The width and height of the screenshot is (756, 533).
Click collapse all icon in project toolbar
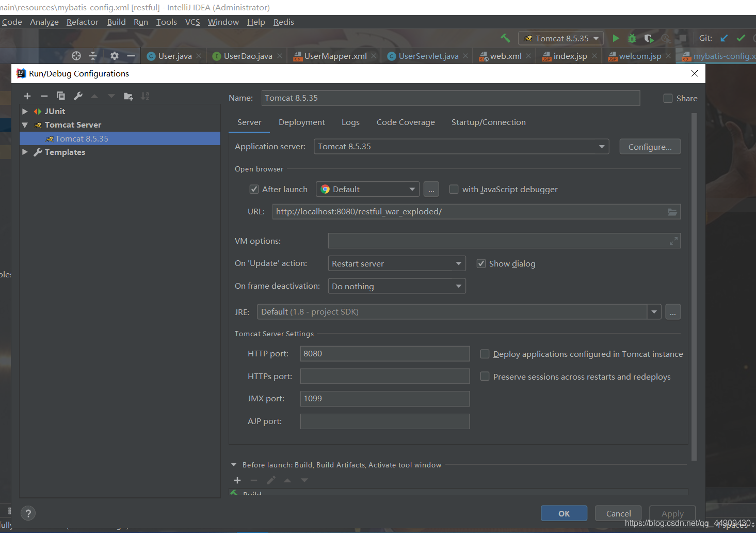click(x=93, y=56)
